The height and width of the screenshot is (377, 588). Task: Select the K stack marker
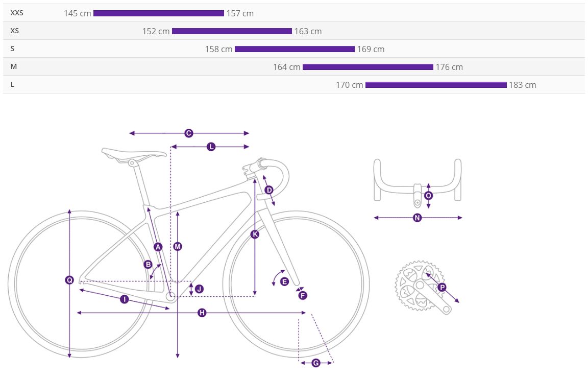pyautogui.click(x=255, y=234)
